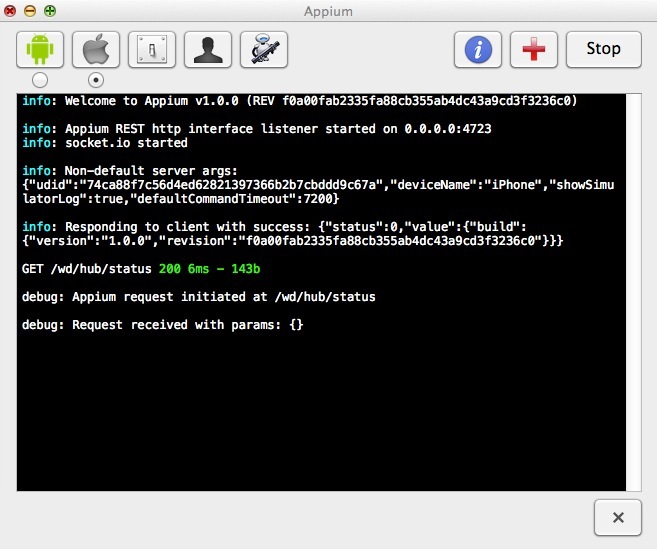Select the Android radio button
Viewport: 657px width, 549px height.
coord(40,79)
